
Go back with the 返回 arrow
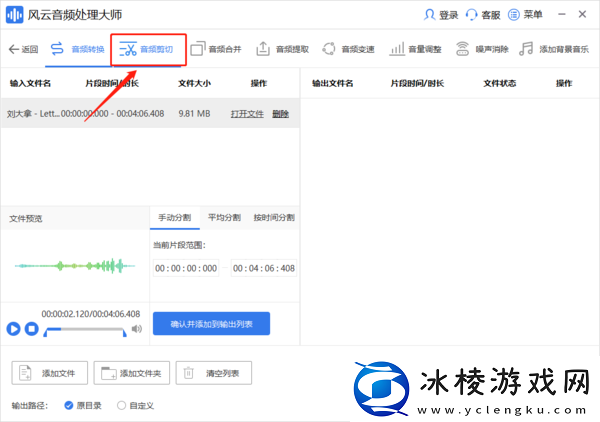click(x=23, y=49)
